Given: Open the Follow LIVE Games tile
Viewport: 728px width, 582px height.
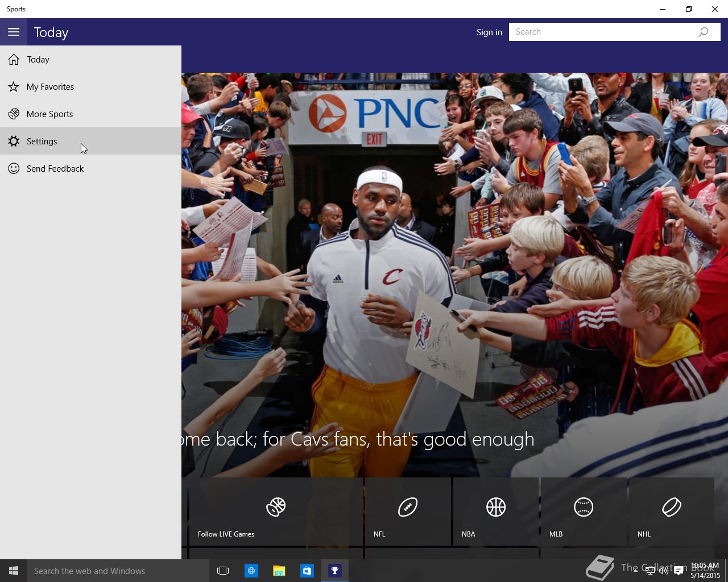Looking at the screenshot, I should [276, 511].
